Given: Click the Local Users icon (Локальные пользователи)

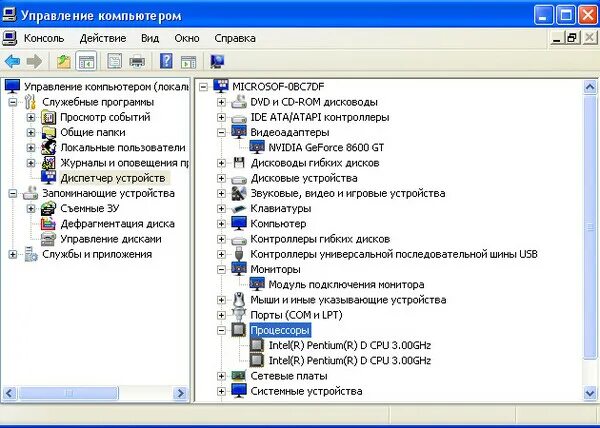Looking at the screenshot, I should pyautogui.click(x=49, y=148).
